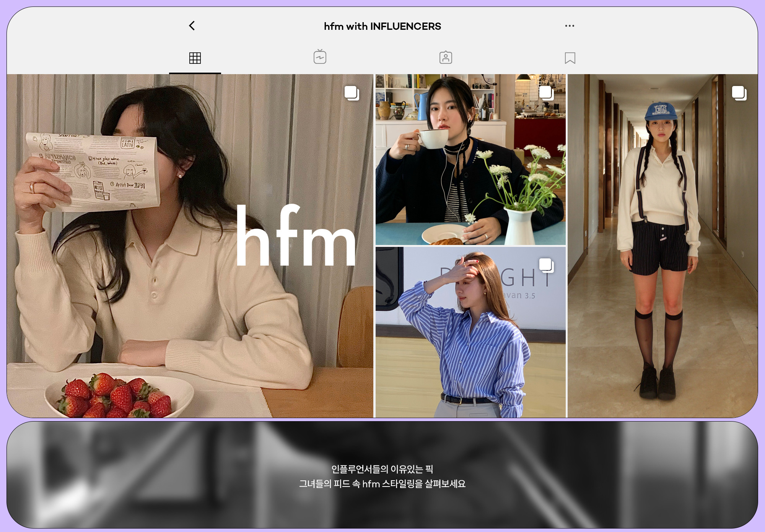Click the multi-photo icon on striped shirt post
Screen dimensions: 765x532
546,265
